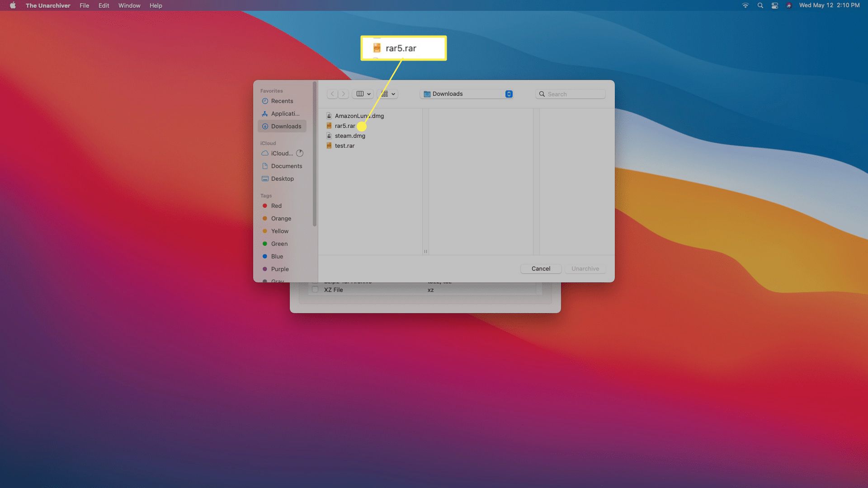Toggle the XZ File checkbox at bottom

point(315,290)
